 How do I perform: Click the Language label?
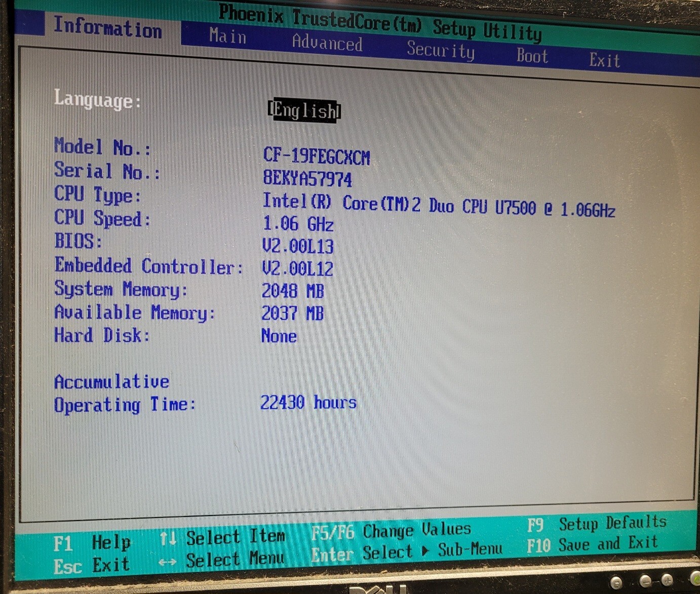pyautogui.click(x=97, y=99)
